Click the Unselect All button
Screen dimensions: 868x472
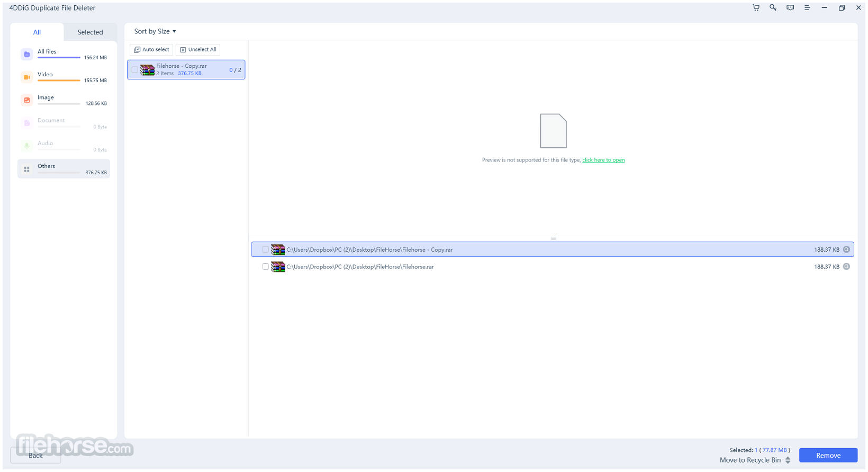pyautogui.click(x=198, y=49)
